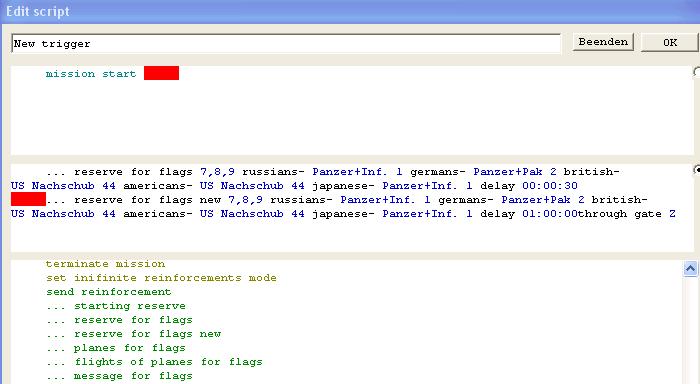
Task: Click gate value 'Z' after through gate
Action: (672, 214)
